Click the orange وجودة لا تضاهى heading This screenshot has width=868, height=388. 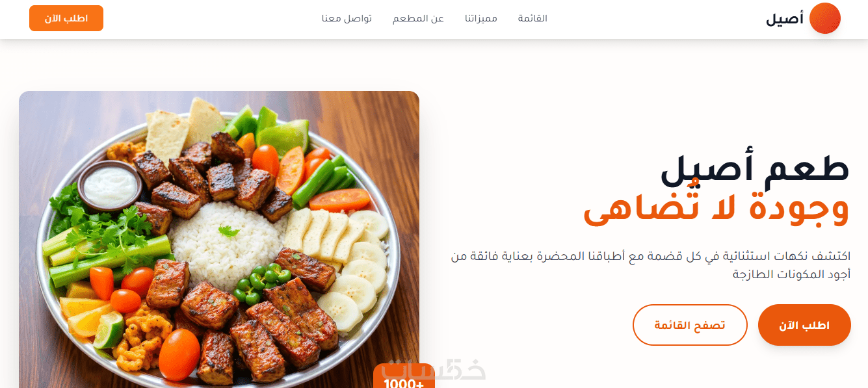click(717, 208)
